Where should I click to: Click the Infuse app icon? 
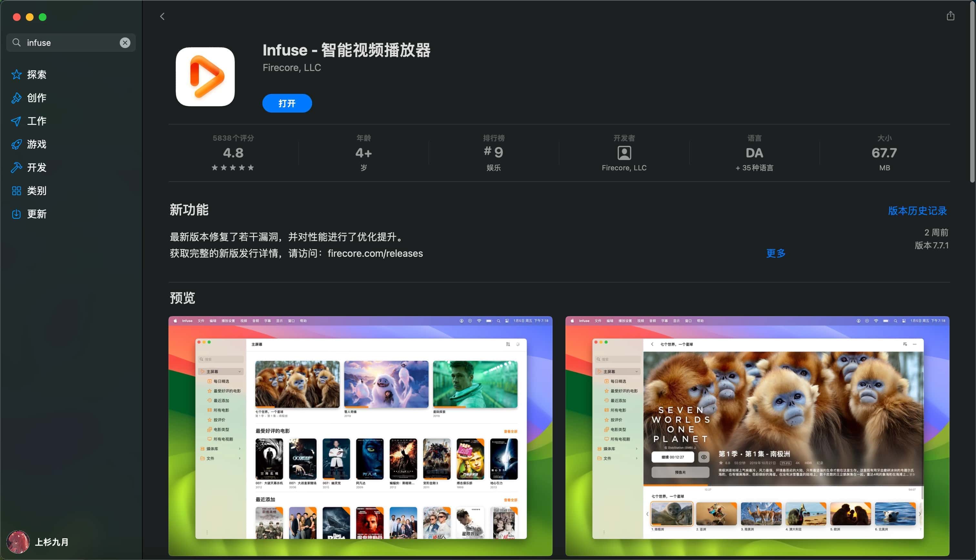205,76
